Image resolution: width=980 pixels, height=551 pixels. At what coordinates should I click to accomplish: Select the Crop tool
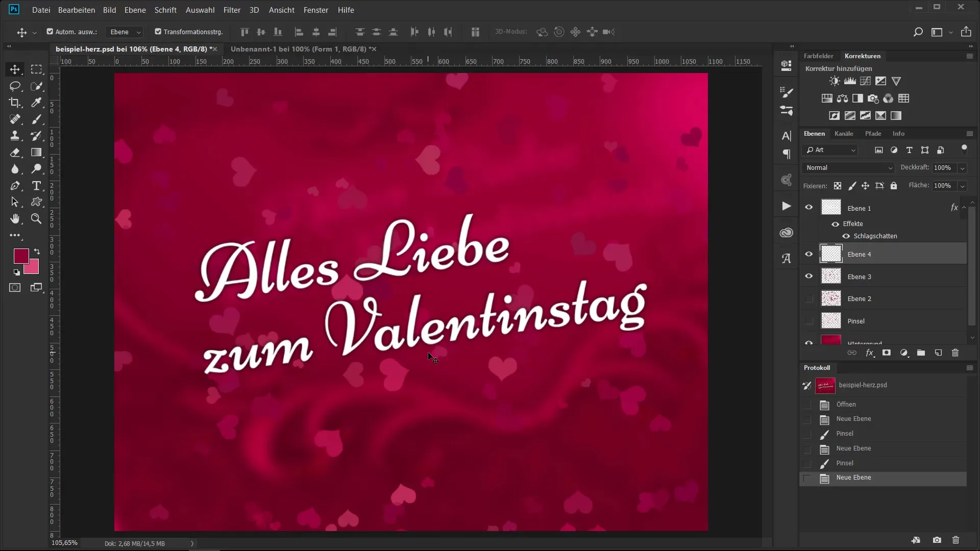coord(15,103)
